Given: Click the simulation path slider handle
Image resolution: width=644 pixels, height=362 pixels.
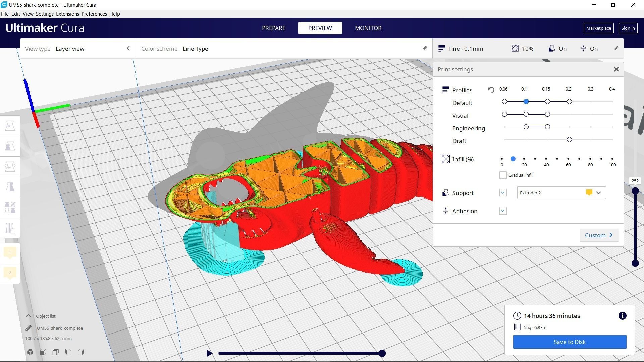Looking at the screenshot, I should pos(382,353).
